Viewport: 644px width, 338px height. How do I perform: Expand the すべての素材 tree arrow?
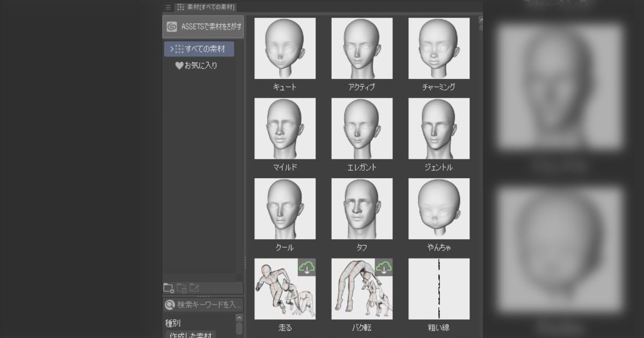[171, 49]
